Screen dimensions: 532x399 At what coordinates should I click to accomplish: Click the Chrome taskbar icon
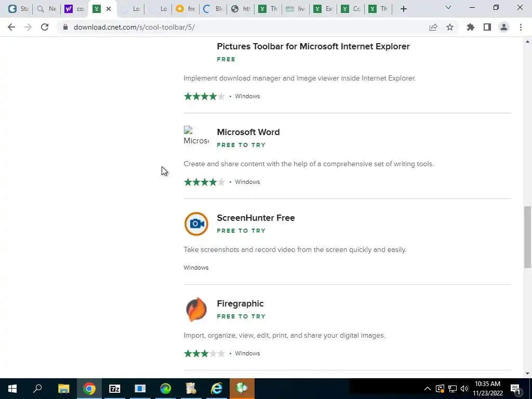click(89, 389)
